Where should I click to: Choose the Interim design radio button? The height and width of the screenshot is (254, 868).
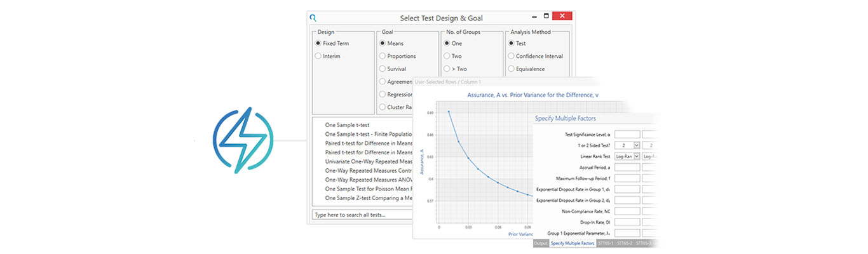tap(318, 56)
